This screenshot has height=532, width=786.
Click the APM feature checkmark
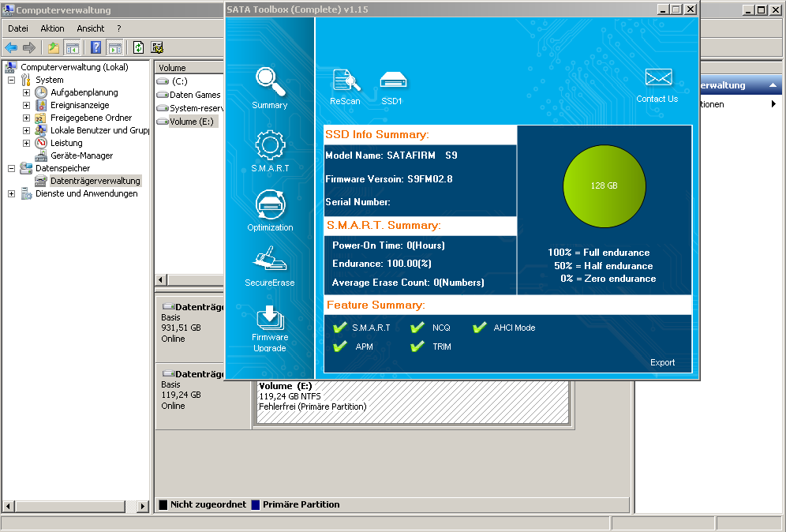coord(340,347)
